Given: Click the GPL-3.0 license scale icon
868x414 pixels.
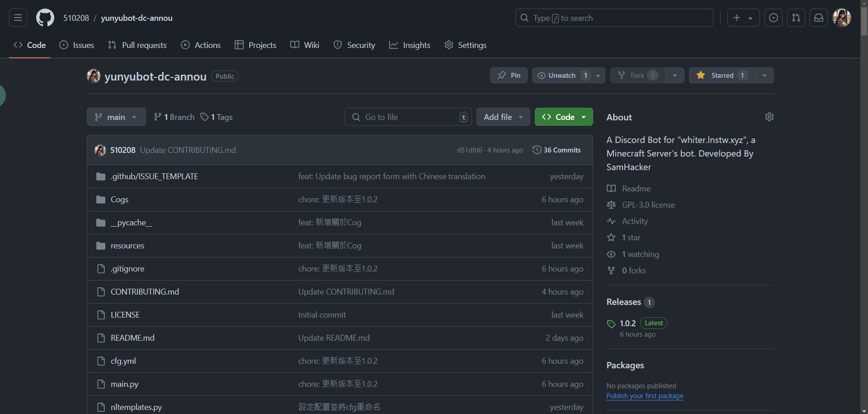Looking at the screenshot, I should (x=611, y=205).
